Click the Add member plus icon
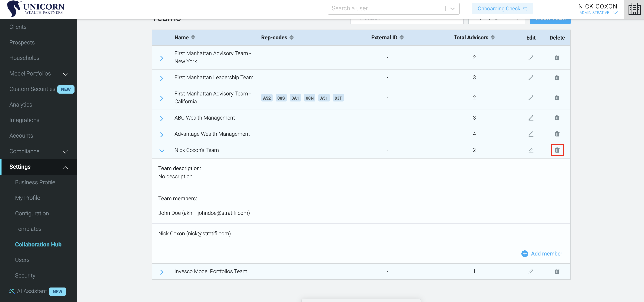The width and height of the screenshot is (644, 302). 525,254
